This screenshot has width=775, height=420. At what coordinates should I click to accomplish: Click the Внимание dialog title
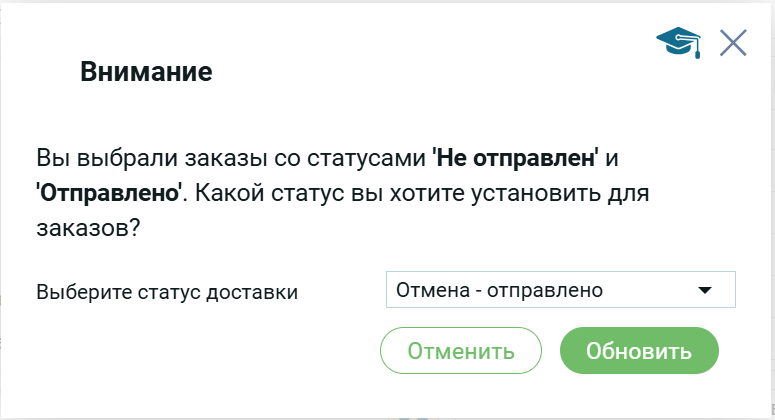[146, 72]
